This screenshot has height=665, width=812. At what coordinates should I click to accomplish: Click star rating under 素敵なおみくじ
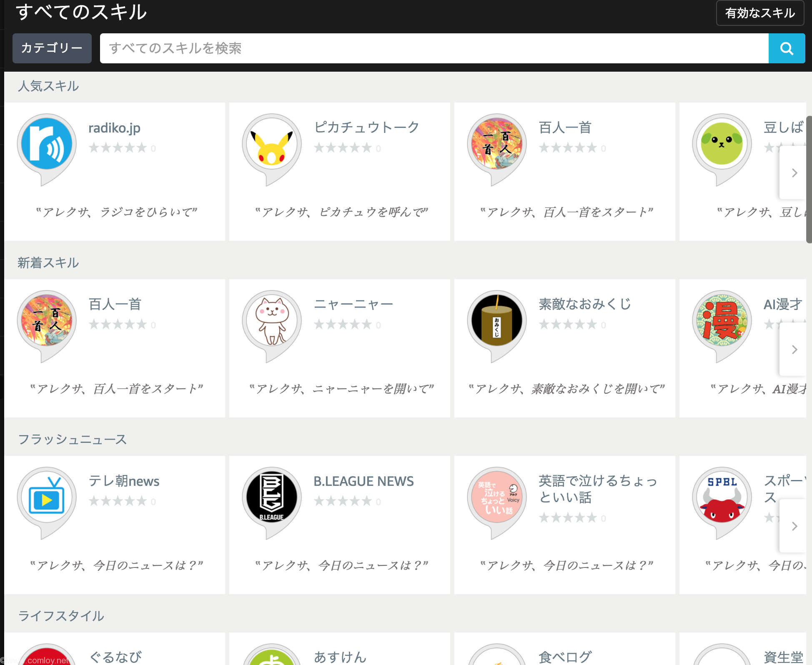[568, 325]
